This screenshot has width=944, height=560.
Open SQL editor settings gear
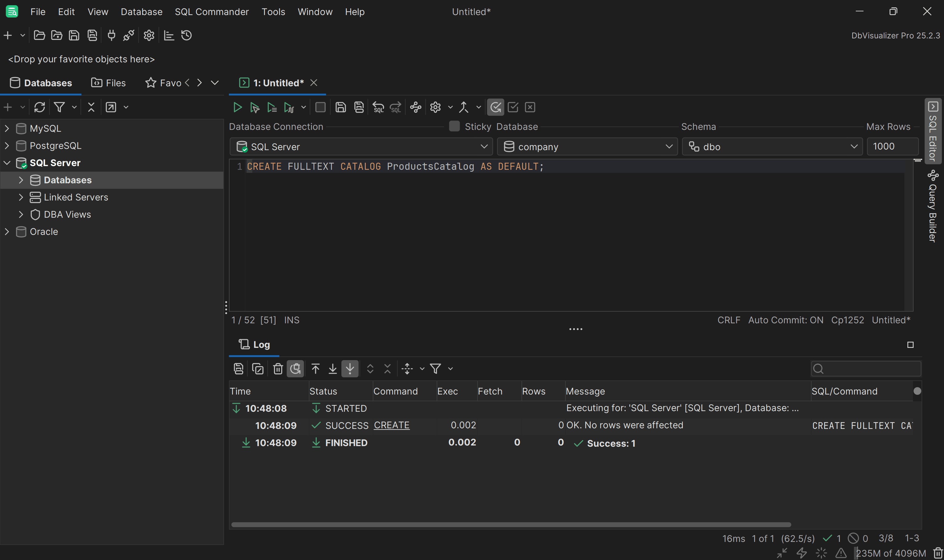[435, 107]
